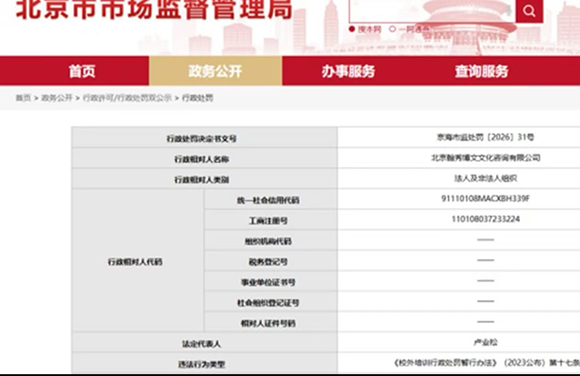The width and height of the screenshot is (580, 376).
Task: Select the credit code 91110108MACXBH339F cell
Action: point(485,199)
